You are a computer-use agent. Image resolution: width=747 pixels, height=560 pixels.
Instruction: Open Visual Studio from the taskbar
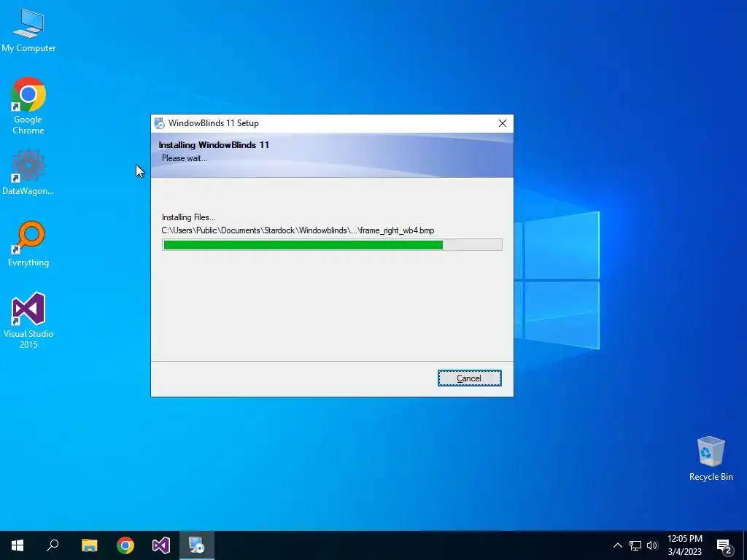(161, 545)
